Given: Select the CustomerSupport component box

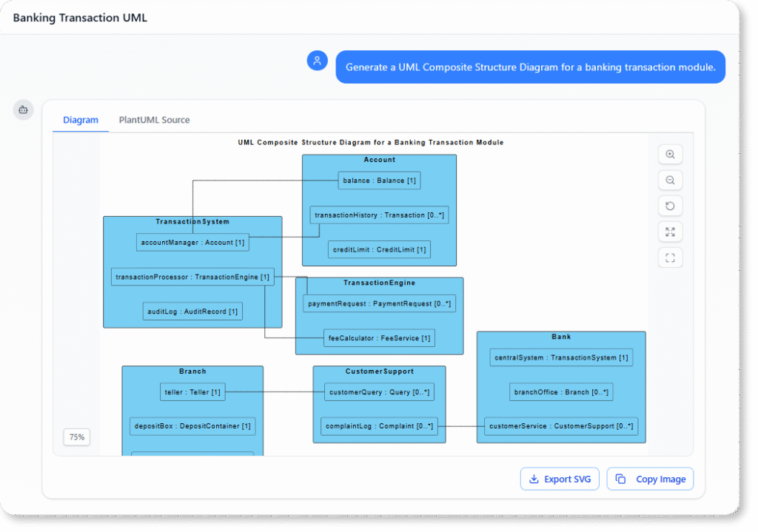Looking at the screenshot, I should 379,371.
